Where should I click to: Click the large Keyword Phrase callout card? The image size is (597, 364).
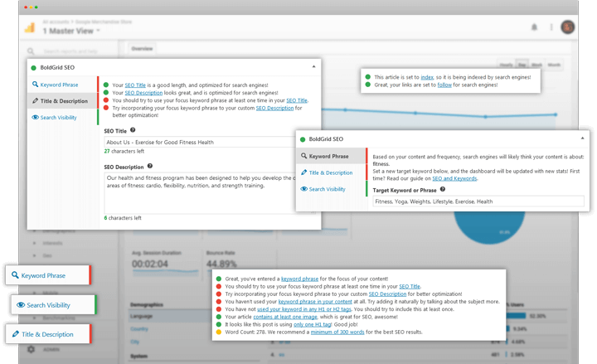(x=48, y=275)
